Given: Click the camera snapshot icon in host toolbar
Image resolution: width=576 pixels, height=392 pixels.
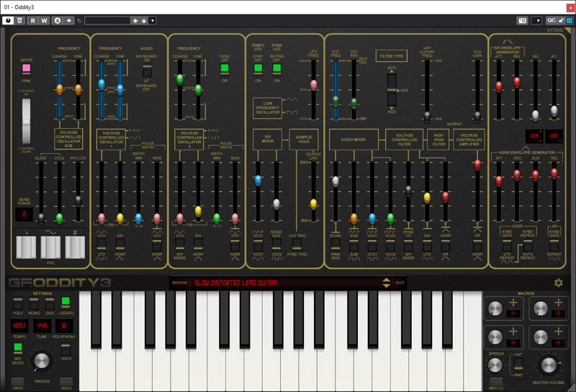Looking at the screenshot, I should coord(521,21).
